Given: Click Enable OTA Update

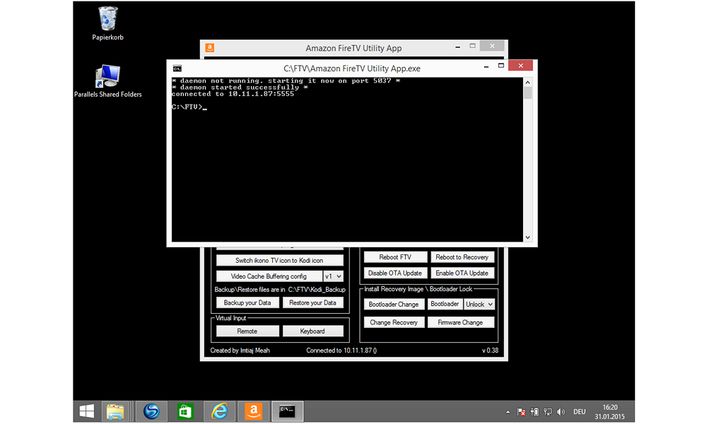Looking at the screenshot, I should pyautogui.click(x=462, y=273).
